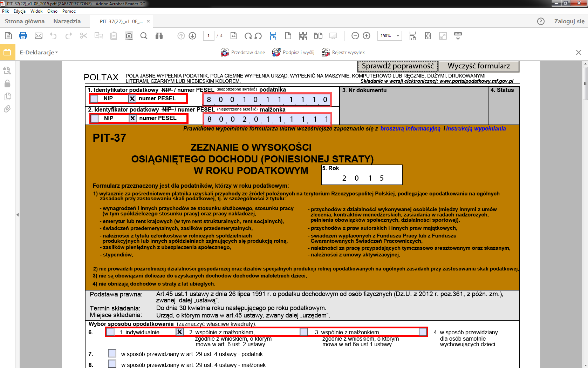
Task: Toggle numer PESEL checkbox for podatnik
Action: (x=132, y=99)
